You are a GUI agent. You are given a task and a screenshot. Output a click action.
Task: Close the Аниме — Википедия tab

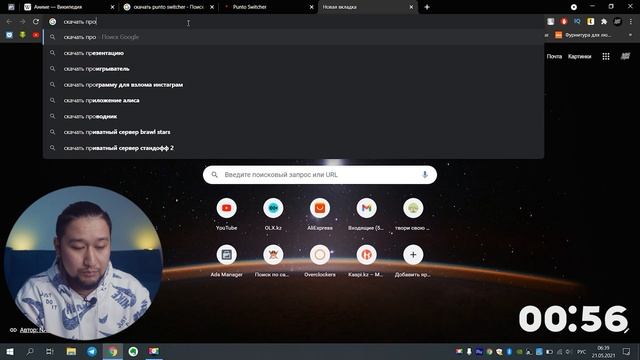tap(113, 7)
